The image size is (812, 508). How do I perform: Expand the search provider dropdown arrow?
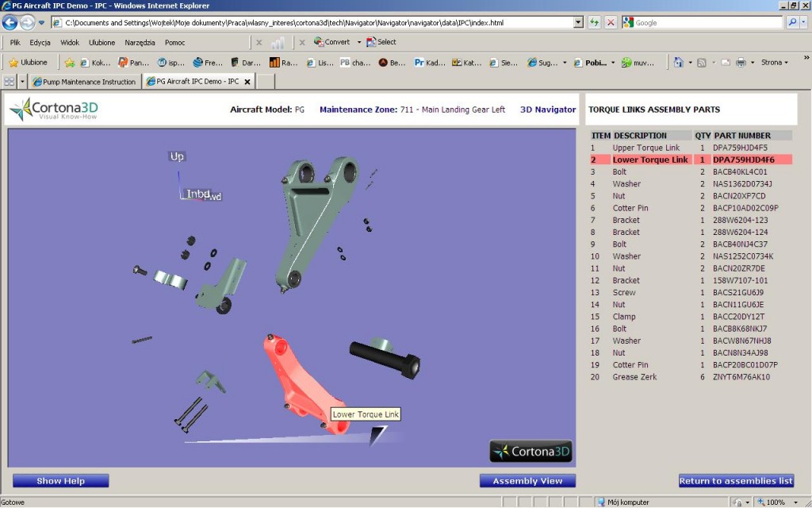click(804, 22)
